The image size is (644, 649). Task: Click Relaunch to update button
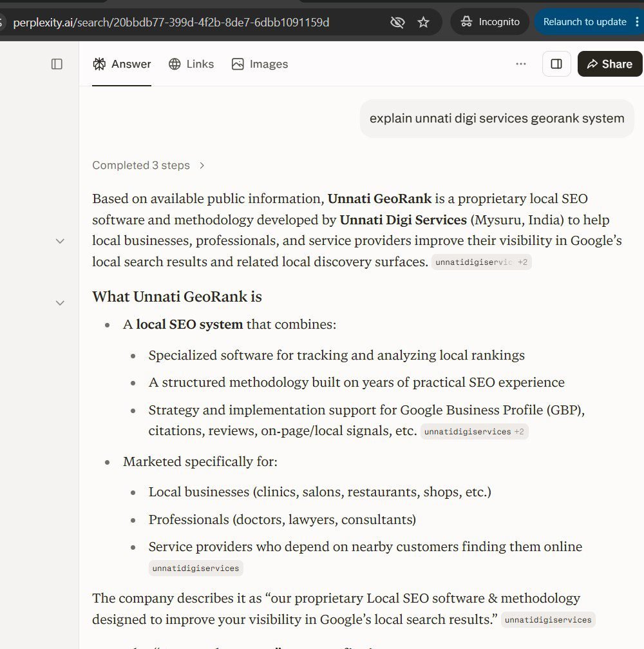585,22
